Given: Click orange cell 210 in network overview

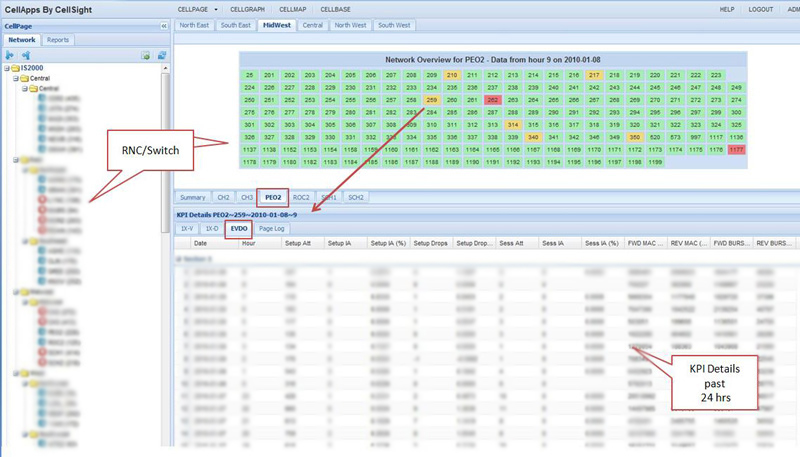Looking at the screenshot, I should point(452,75).
